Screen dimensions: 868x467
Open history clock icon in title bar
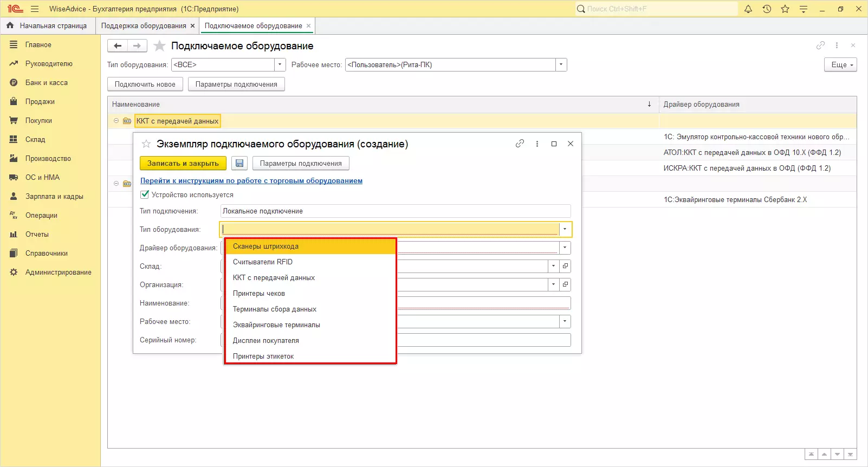(767, 9)
